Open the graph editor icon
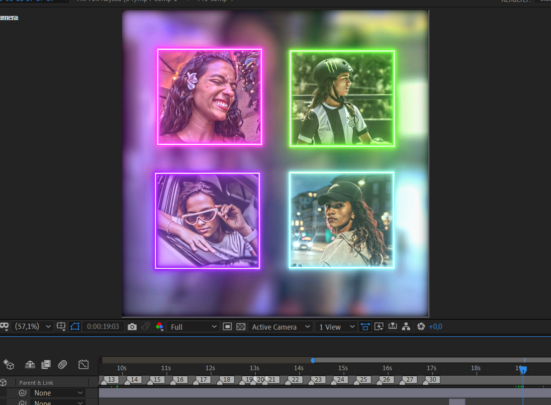Viewport: 551px width, 405px height. pos(83,365)
